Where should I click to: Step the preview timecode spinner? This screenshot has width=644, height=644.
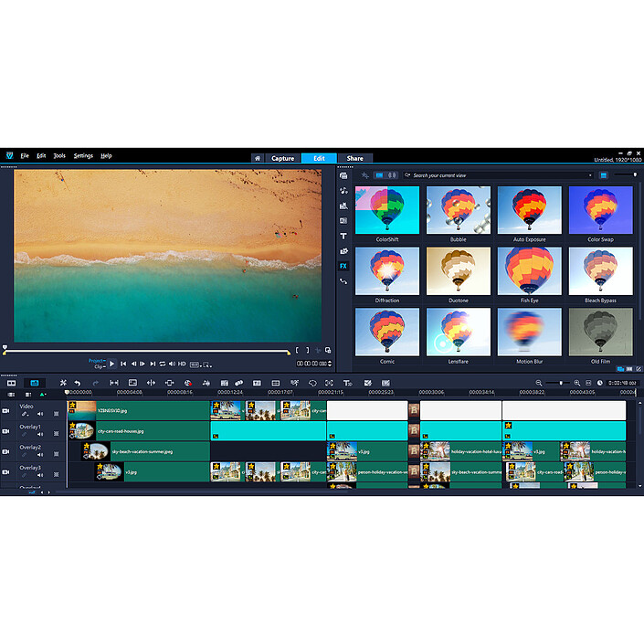[330, 364]
